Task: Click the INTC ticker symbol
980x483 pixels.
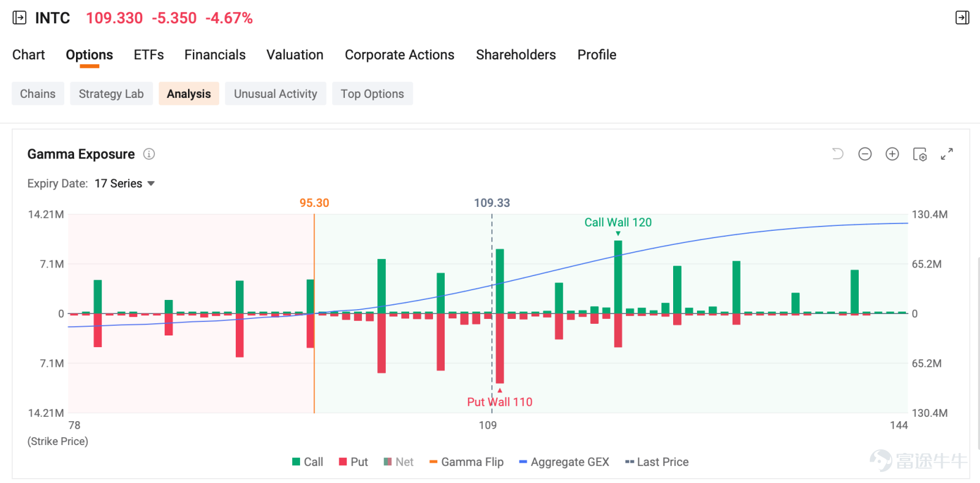Action: coord(53,18)
